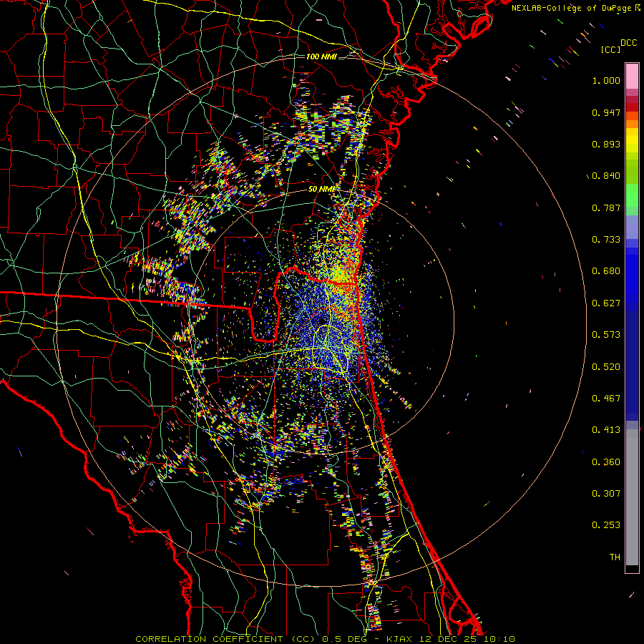Viewport: 644px width, 644px height.
Task: Select the 0.733 colorbar value
Action: tap(606, 240)
